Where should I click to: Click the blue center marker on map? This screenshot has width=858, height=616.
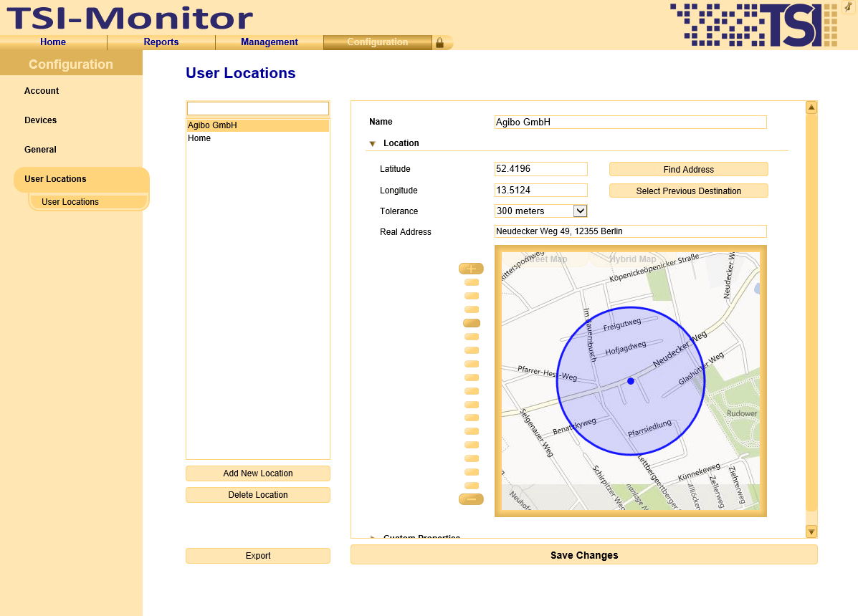pos(630,381)
